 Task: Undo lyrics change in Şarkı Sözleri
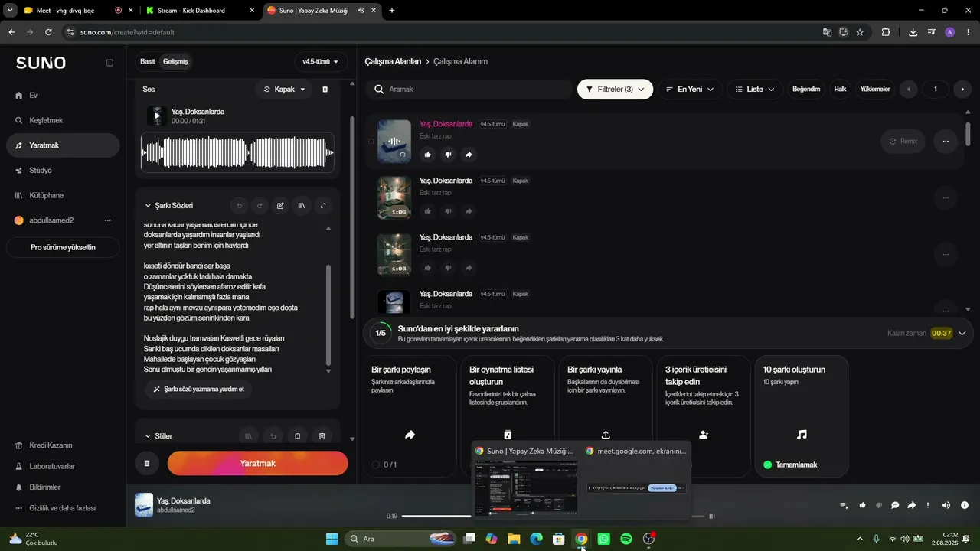coord(240,205)
